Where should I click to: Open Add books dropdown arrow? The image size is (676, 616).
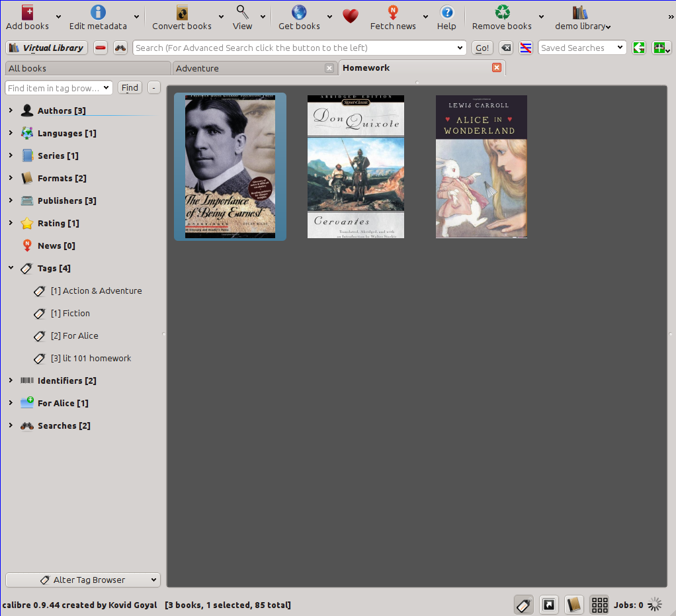coord(58,17)
